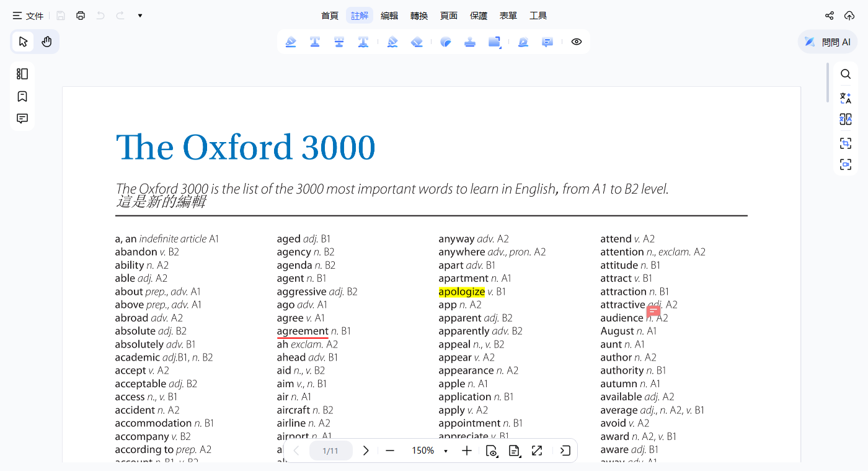Click the undo arrow
This screenshot has height=471, width=868.
100,16
